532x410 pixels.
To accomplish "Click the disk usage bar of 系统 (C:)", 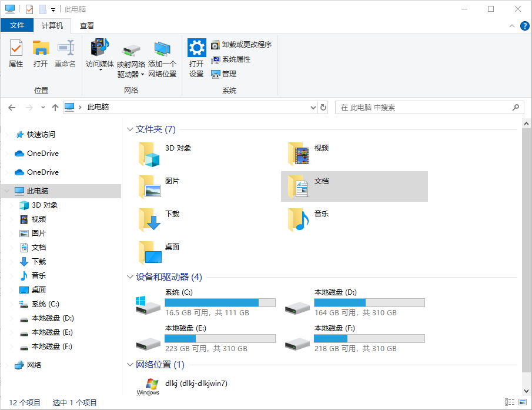I will pos(220,302).
